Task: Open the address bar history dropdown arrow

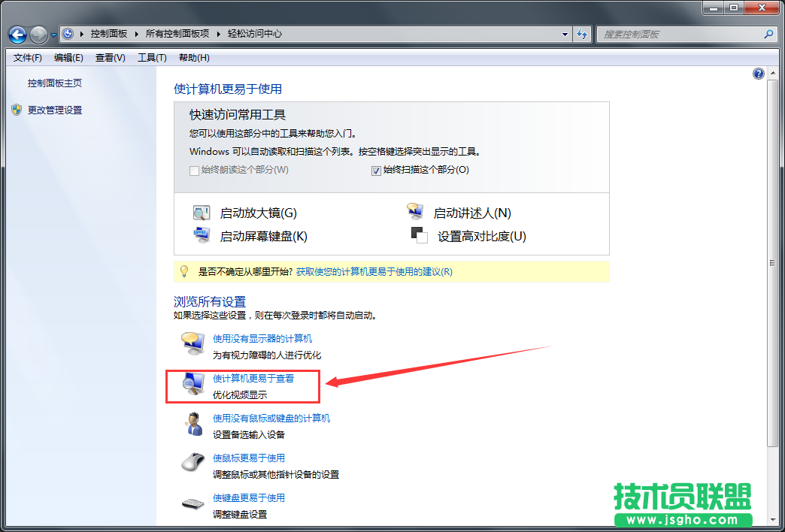Action: coord(565,34)
